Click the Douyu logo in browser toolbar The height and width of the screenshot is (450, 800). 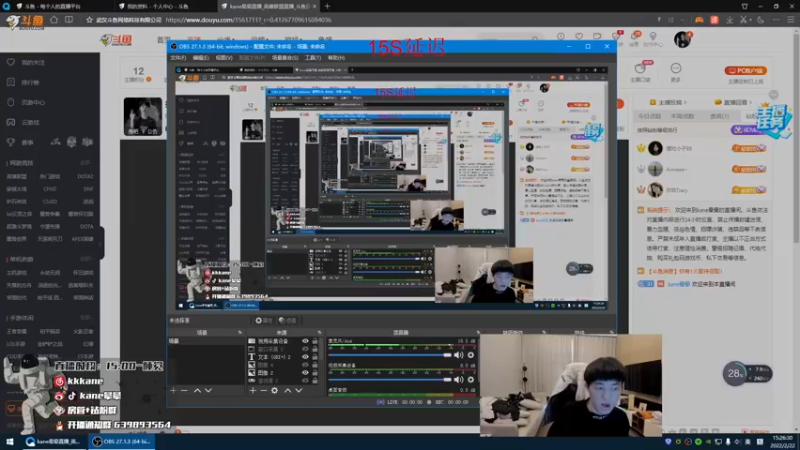coord(25,21)
